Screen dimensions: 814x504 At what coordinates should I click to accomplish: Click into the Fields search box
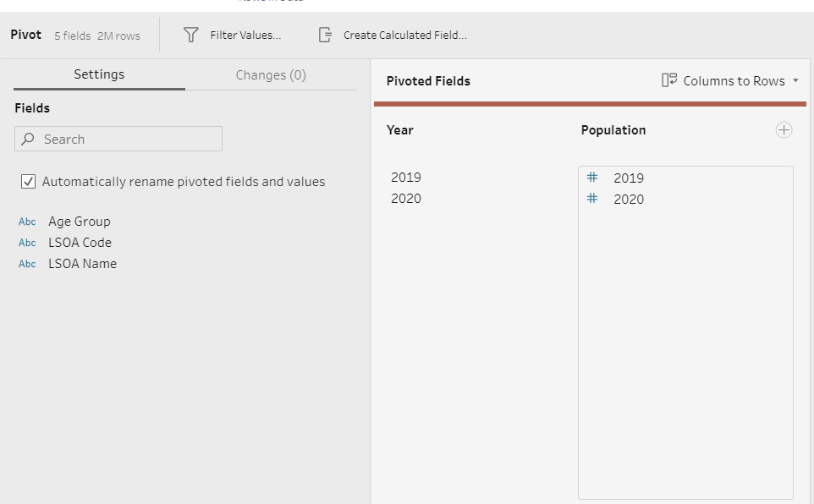click(127, 139)
